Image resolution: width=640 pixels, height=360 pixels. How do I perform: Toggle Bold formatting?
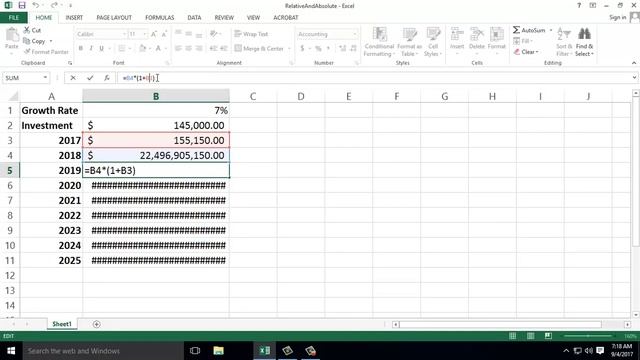point(81,48)
